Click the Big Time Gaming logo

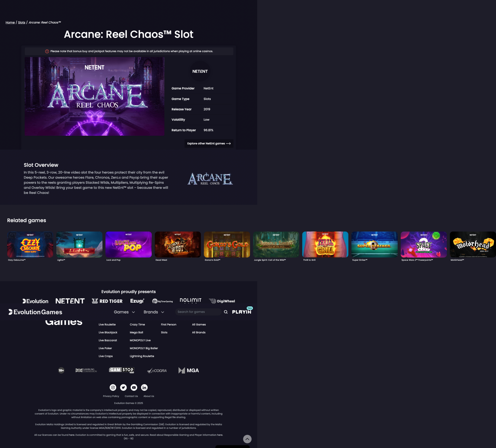click(162, 301)
